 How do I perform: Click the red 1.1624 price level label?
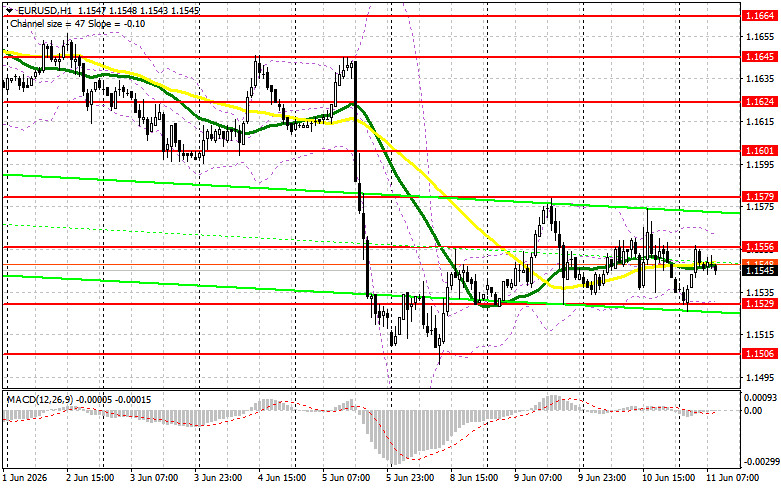(760, 102)
